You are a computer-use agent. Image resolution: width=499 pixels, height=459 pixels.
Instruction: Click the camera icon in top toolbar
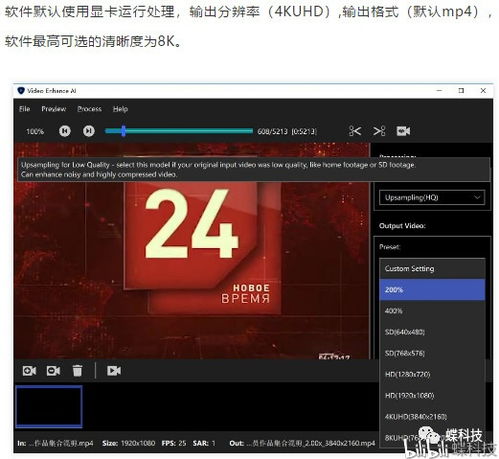tap(403, 131)
